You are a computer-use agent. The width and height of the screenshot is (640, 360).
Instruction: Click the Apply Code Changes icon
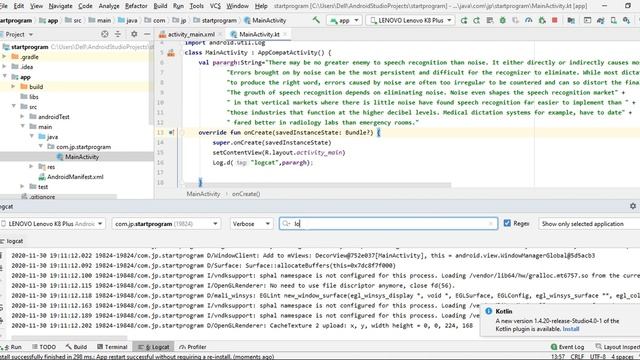(x=489, y=20)
